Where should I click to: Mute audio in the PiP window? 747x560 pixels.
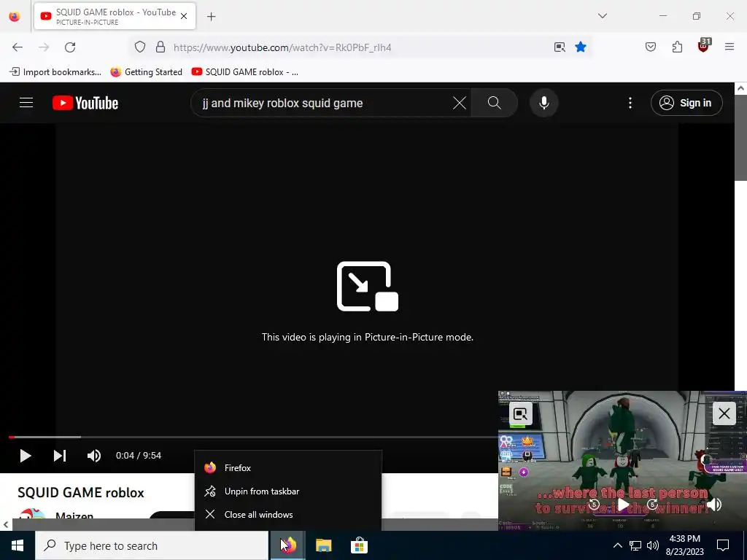(x=713, y=505)
